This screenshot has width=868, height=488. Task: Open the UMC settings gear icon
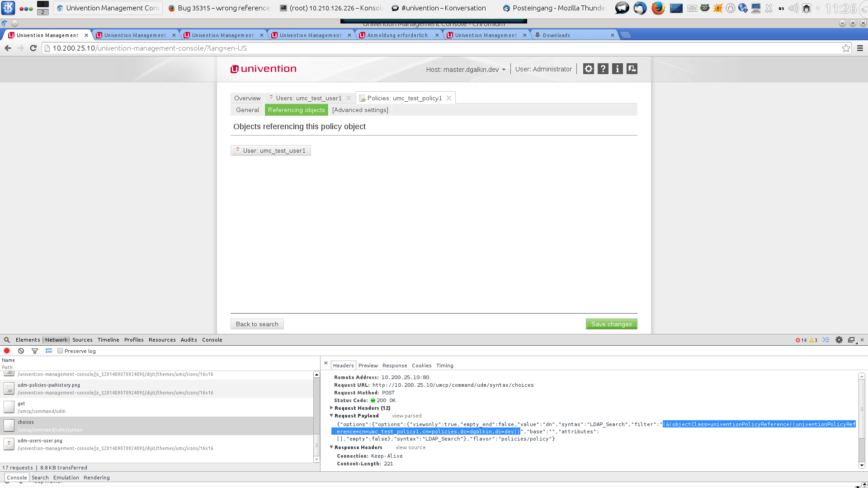pyautogui.click(x=588, y=69)
